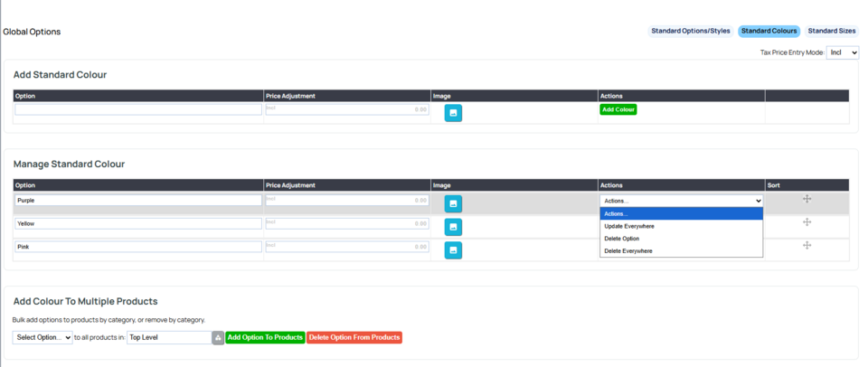Click the empty new colour Option field
Screen dimensions: 868x367
point(138,109)
